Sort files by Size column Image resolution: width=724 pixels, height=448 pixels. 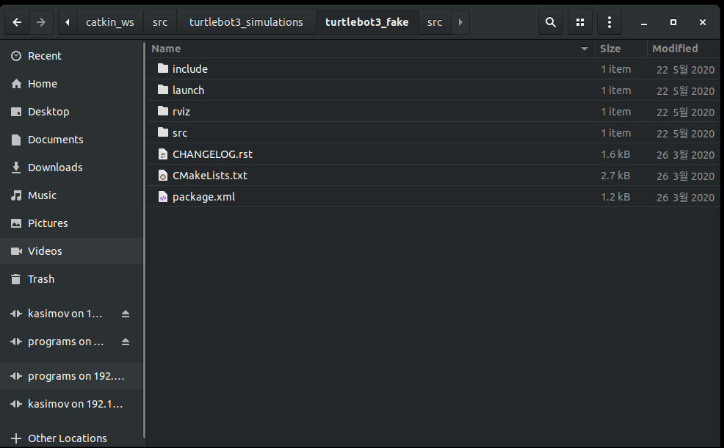[610, 49]
